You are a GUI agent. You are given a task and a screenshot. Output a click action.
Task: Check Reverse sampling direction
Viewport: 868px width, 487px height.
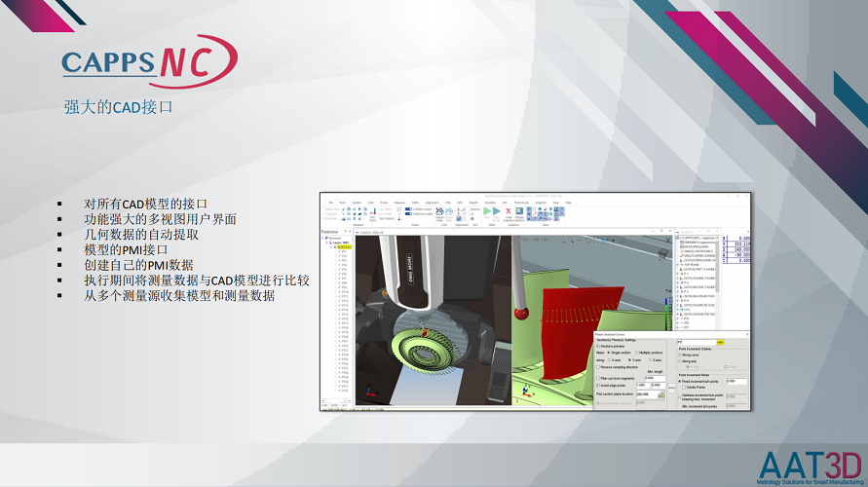pyautogui.click(x=597, y=367)
